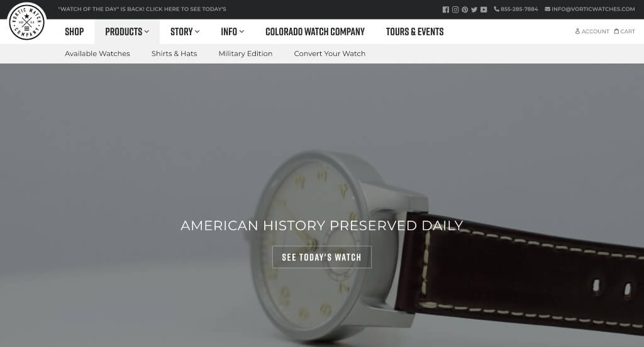Open the Cart bag icon
The width and height of the screenshot is (644, 347).
tap(616, 31)
